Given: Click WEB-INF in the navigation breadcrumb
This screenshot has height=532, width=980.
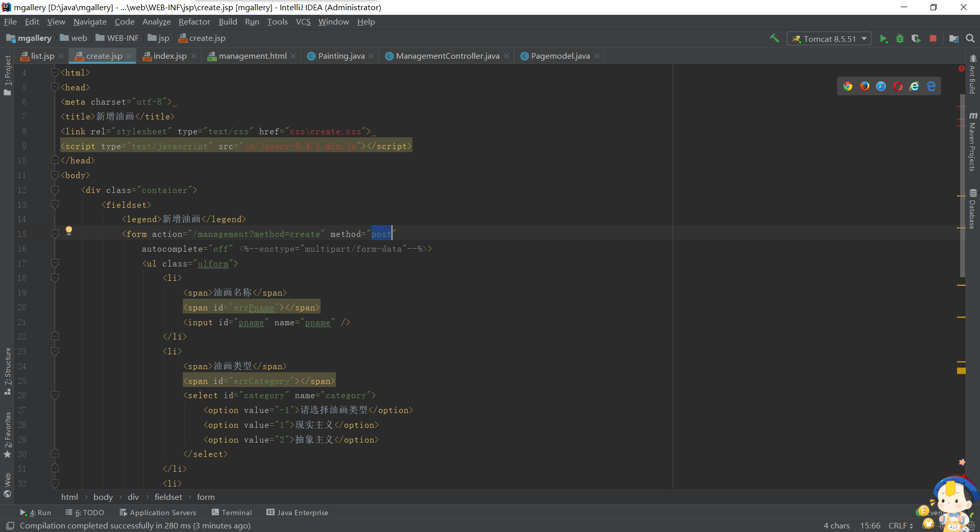Looking at the screenshot, I should pyautogui.click(x=117, y=38).
